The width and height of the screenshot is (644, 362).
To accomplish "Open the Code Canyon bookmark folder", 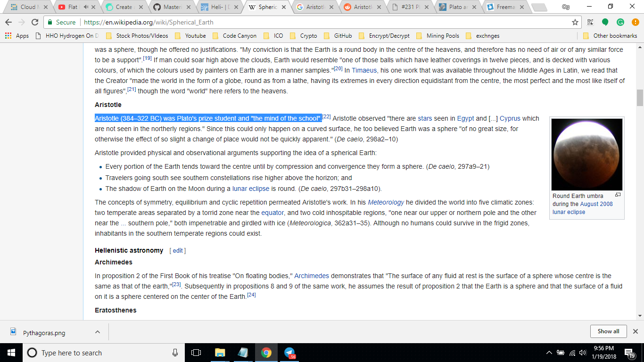I will pyautogui.click(x=235, y=36).
